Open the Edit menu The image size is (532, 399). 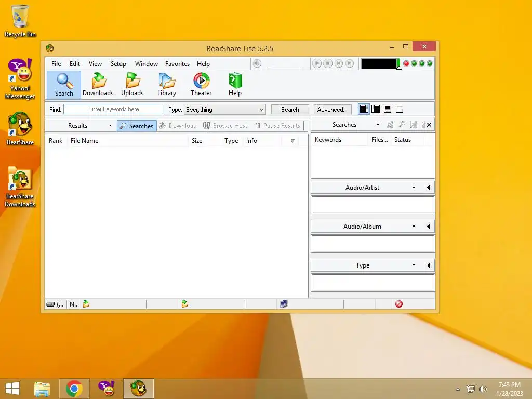pyautogui.click(x=75, y=64)
